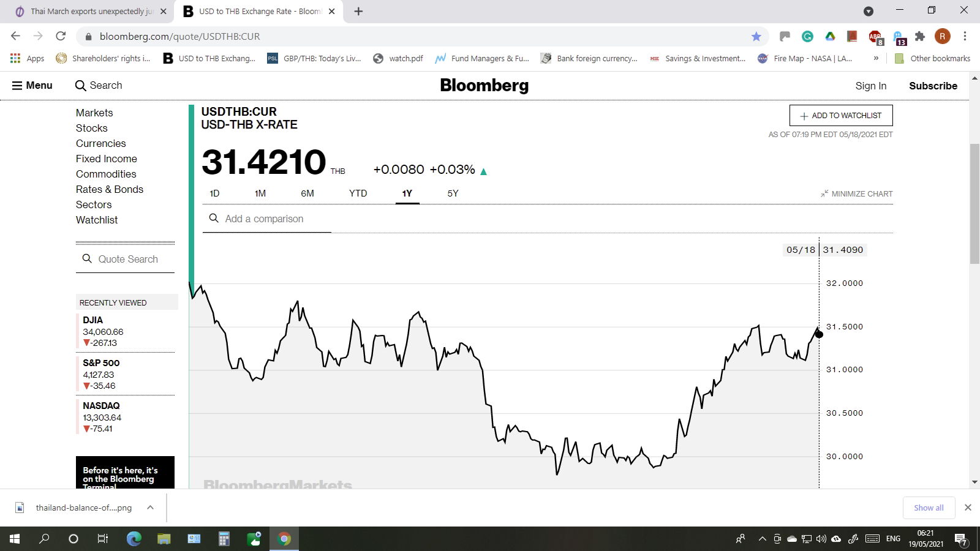Select the 5Y chart range tab
Viewport: 980px width, 551px height.
[x=453, y=193]
